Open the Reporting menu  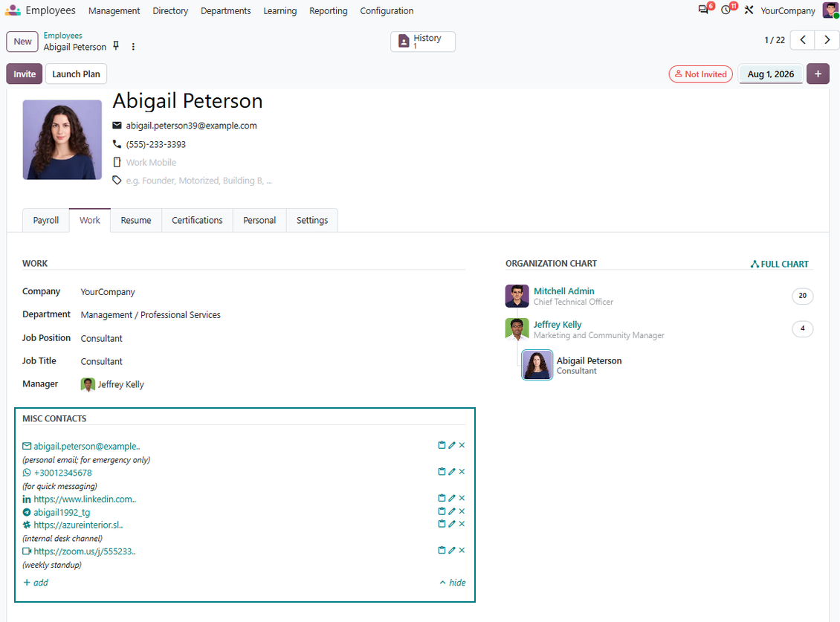point(329,10)
